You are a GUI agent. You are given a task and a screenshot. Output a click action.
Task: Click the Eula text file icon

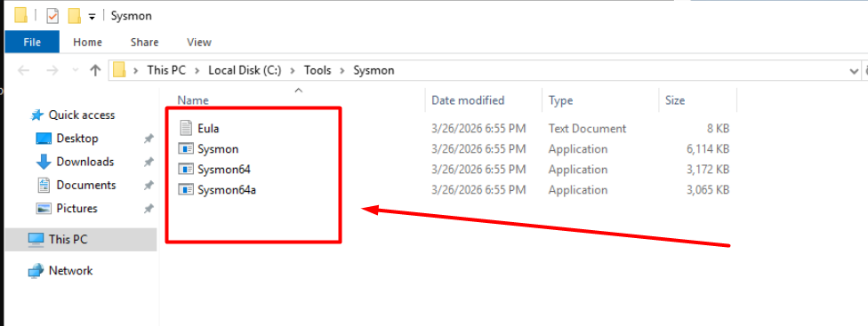(186, 128)
